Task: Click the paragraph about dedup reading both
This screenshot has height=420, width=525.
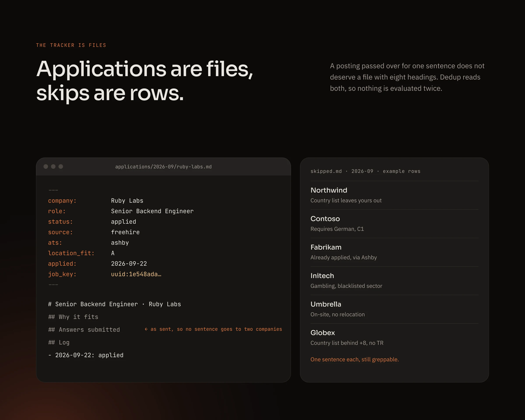Action: click(x=407, y=77)
